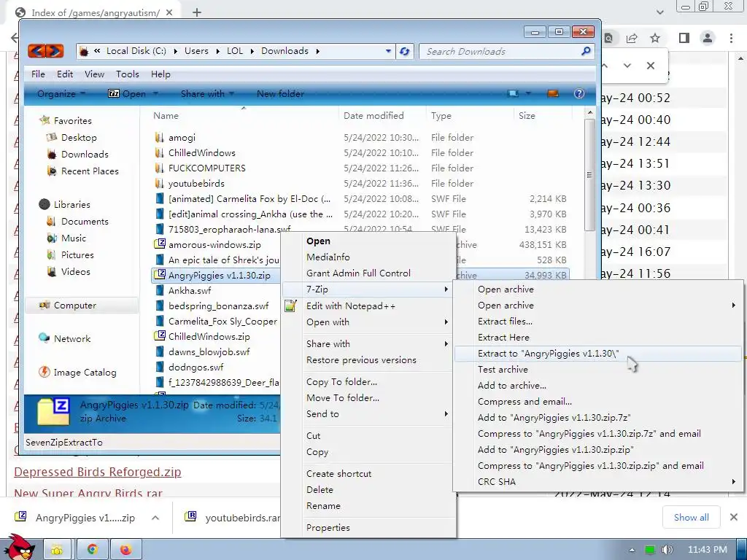747x560 pixels.
Task: Open Downloads in Favorites sidebar
Action: (85, 155)
